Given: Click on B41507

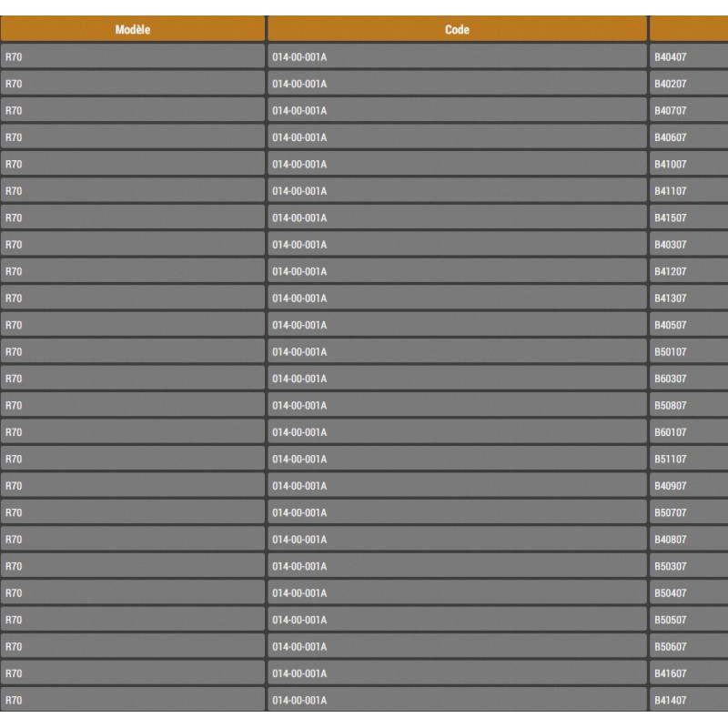Looking at the screenshot, I should [x=670, y=217].
